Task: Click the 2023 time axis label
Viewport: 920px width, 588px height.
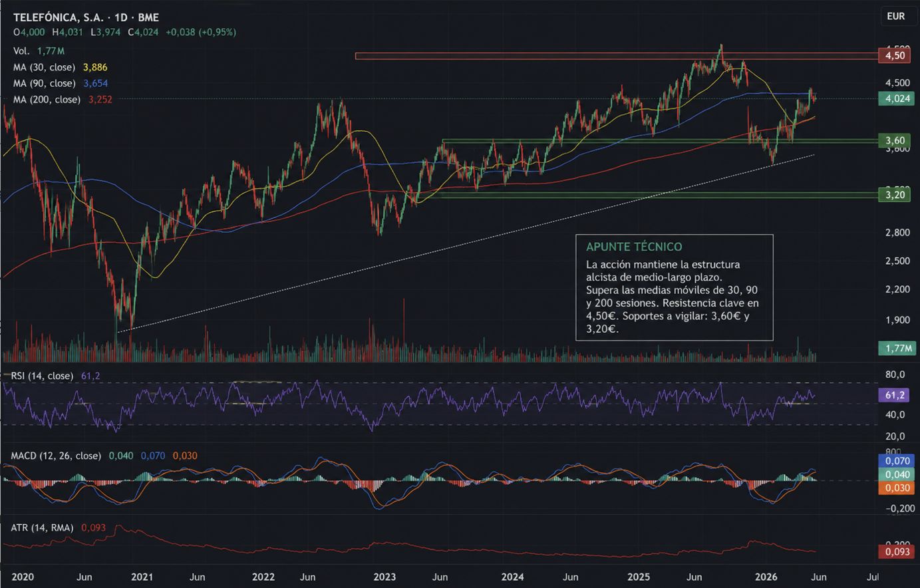Action: [385, 577]
